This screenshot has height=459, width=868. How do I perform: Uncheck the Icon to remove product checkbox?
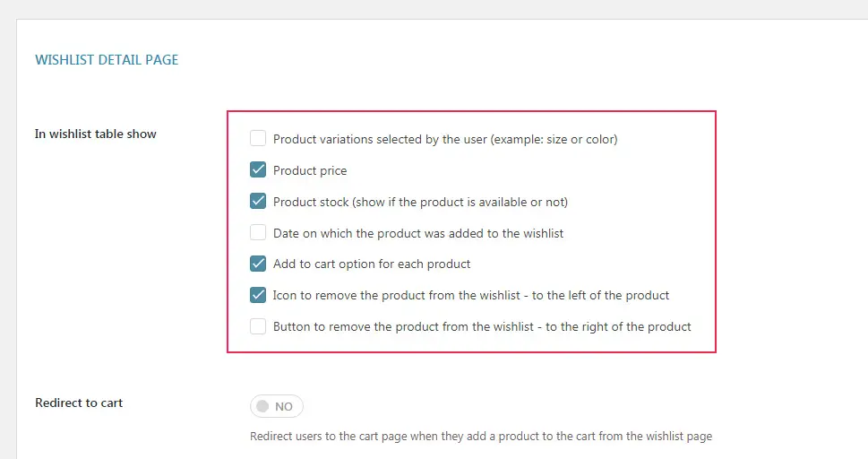coord(258,295)
